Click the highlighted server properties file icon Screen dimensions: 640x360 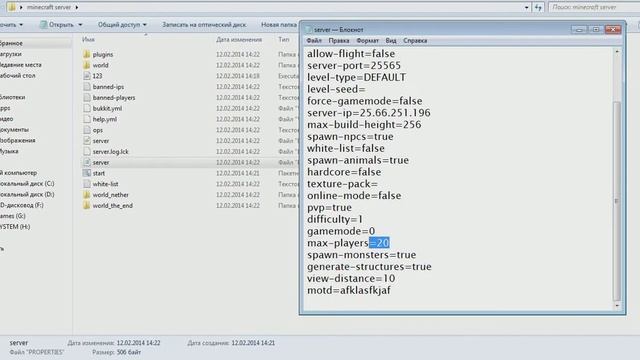pos(87,162)
